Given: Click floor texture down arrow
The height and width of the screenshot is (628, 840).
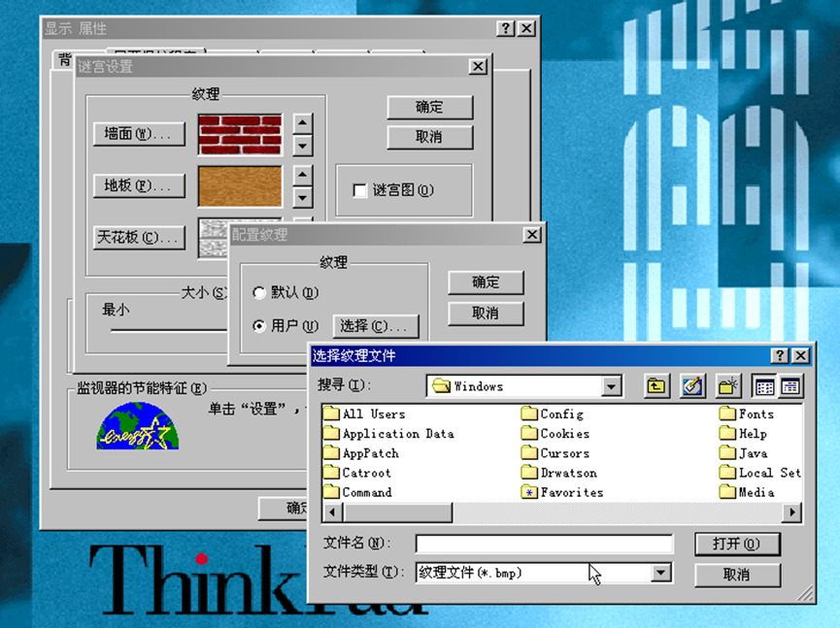Looking at the screenshot, I should click(303, 198).
